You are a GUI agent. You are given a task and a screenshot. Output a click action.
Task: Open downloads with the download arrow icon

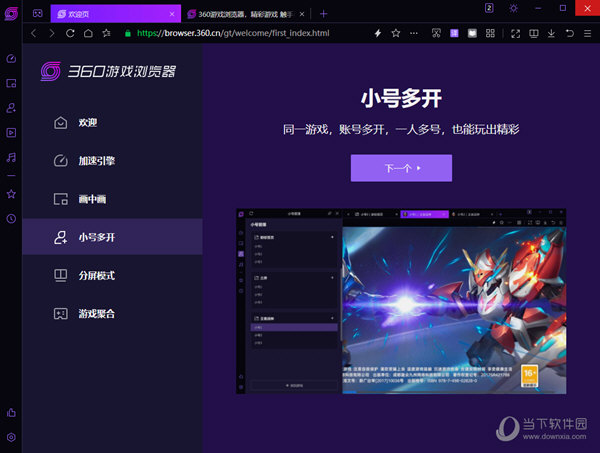551,33
